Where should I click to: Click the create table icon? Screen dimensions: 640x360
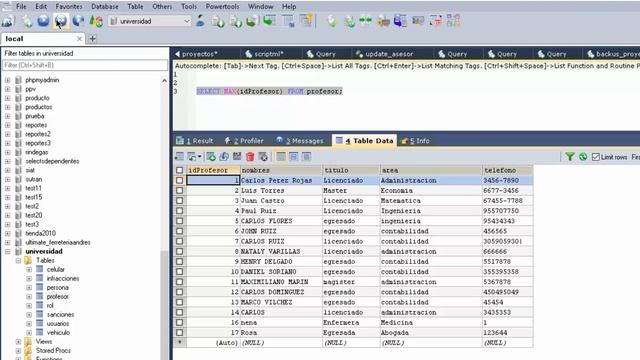pyautogui.click(x=288, y=21)
